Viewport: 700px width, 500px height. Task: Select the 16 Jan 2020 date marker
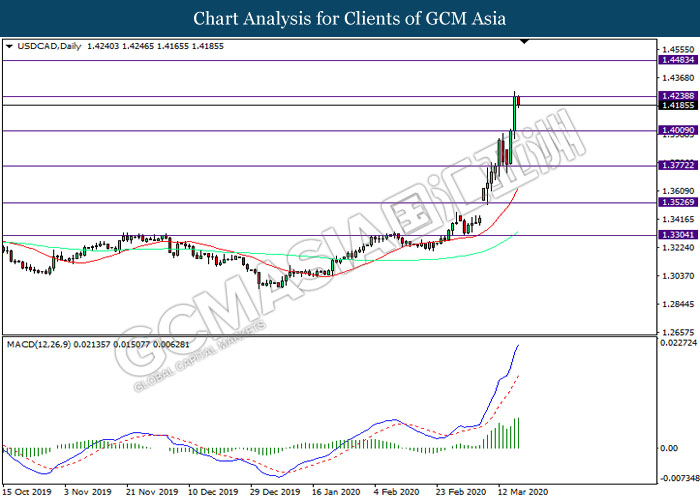[x=336, y=492]
